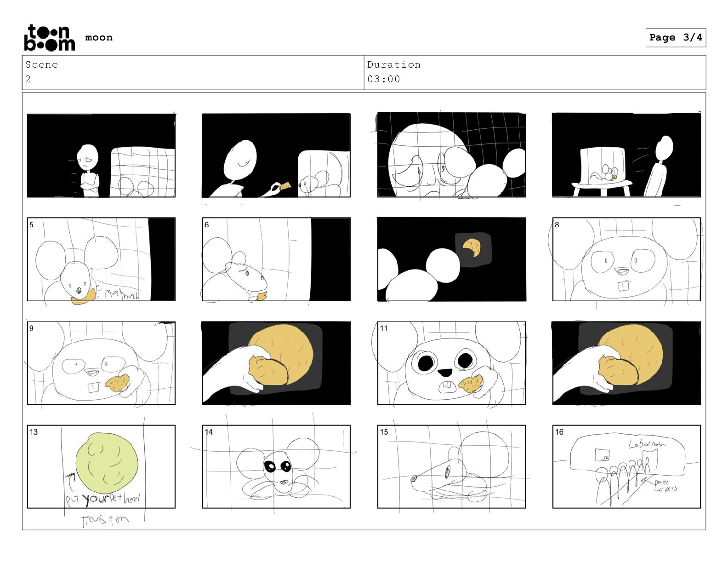Click the Toon Boom logo
728x563 pixels.
click(49, 38)
